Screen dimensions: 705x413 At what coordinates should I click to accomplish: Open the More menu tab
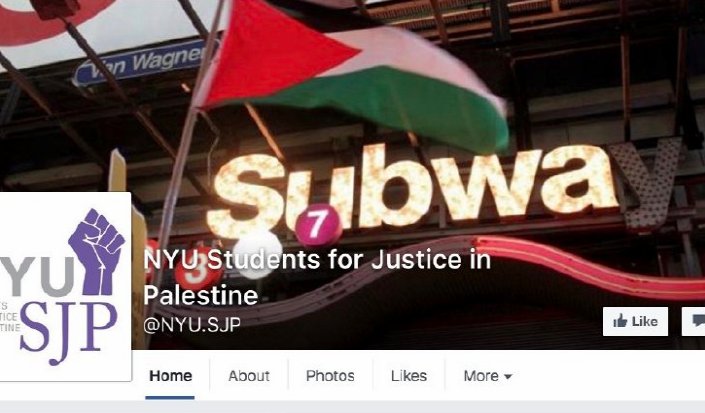point(487,376)
